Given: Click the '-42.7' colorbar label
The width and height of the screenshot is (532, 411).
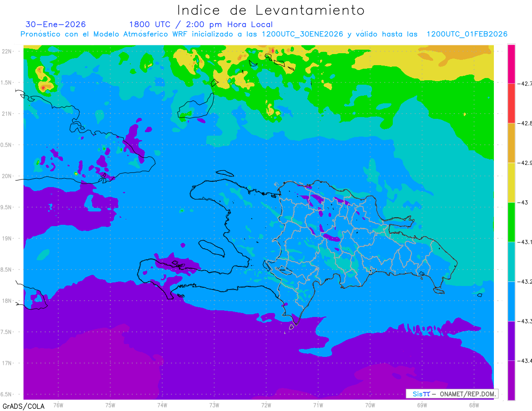Looking at the screenshot, I should [524, 83].
